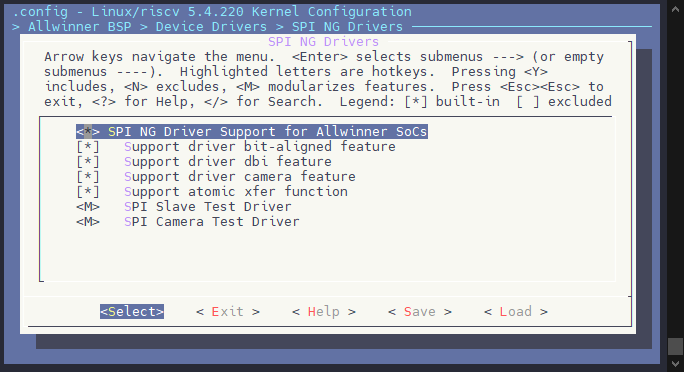Viewport: 684px width, 372px height.
Task: Toggle the bit-aligned feature checkbox
Action: coord(88,147)
